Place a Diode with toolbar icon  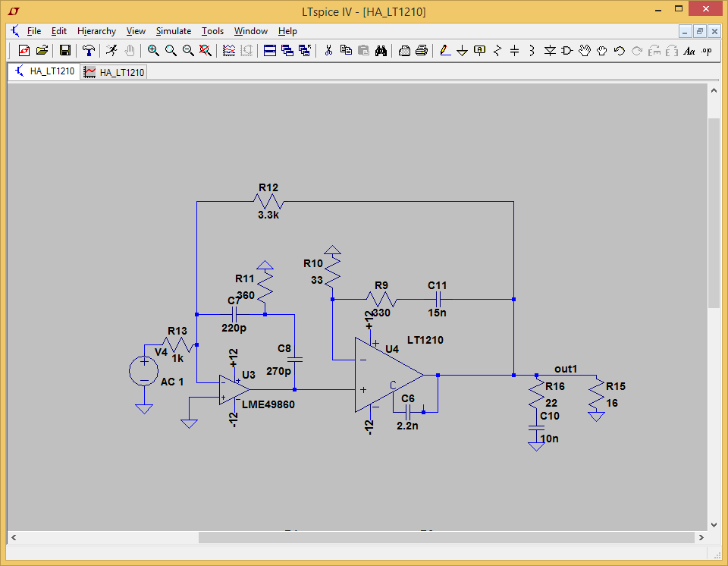point(550,50)
